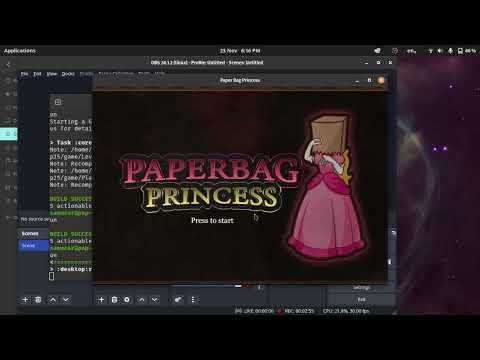Click the back arrow behind OBS window
Screen dimensions: 480x360
(9, 64)
